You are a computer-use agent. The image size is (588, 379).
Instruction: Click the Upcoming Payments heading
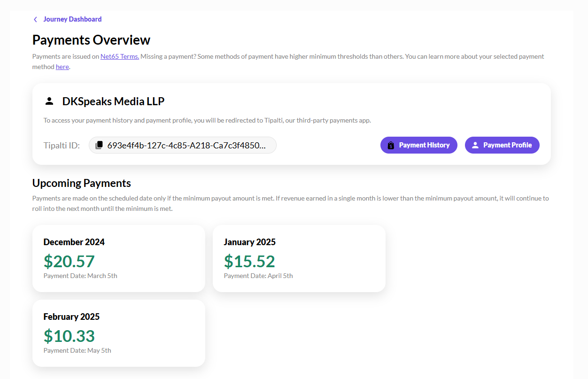(81, 183)
